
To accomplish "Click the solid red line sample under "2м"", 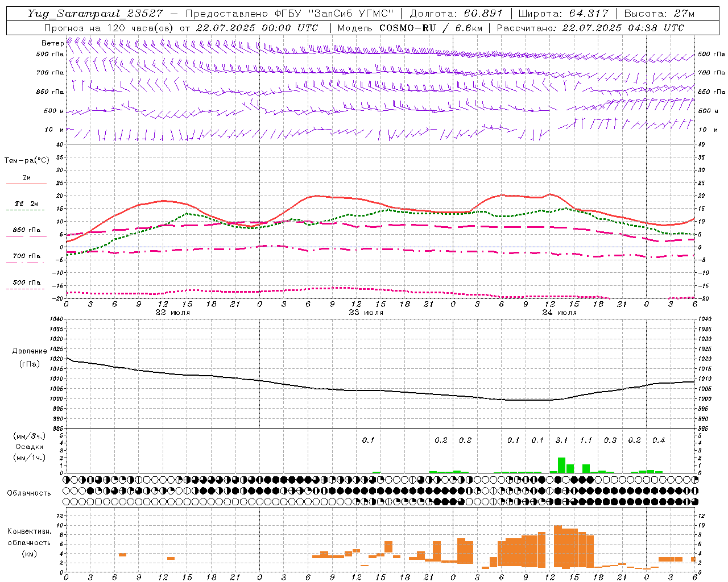I will 26,184.
